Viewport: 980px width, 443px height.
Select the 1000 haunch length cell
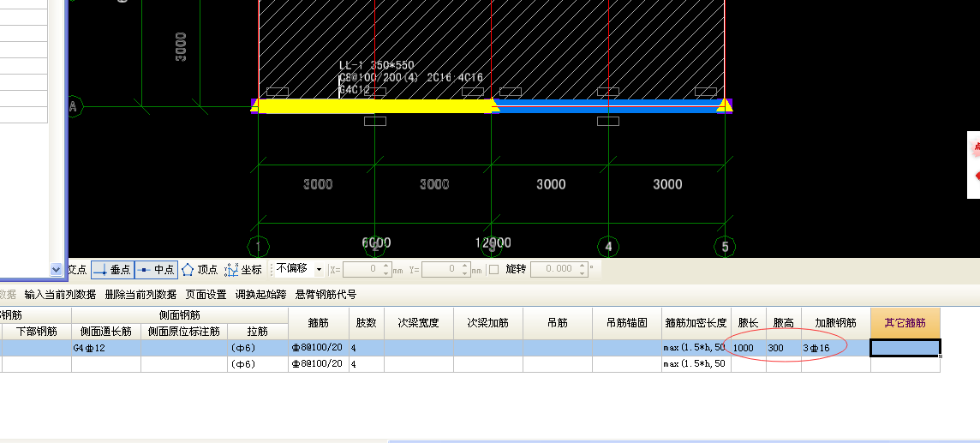click(x=748, y=348)
